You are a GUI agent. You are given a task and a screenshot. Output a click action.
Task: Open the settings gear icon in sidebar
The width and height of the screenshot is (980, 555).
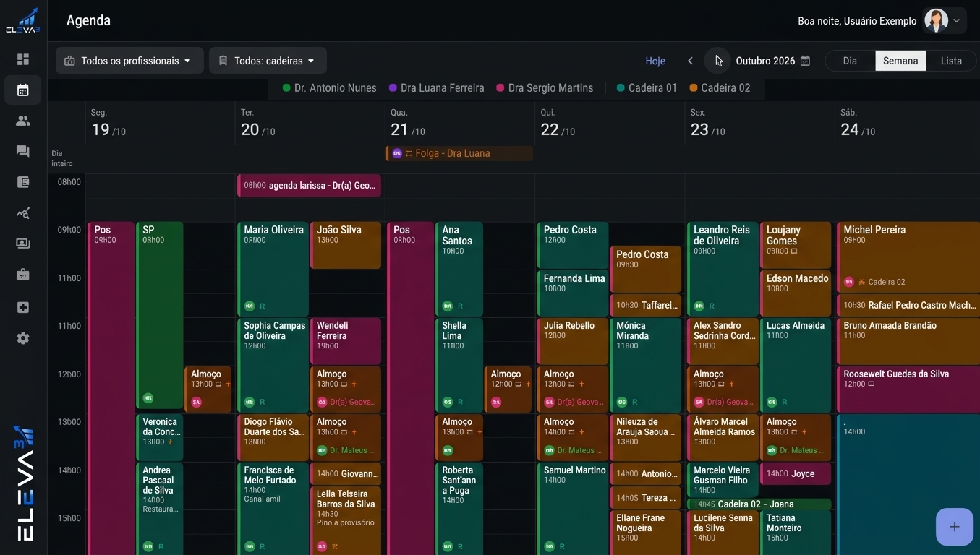(23, 338)
